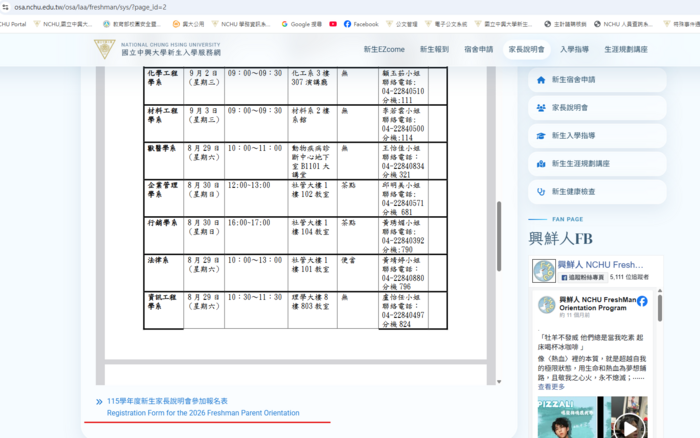Screen dimensions: 700x438
Task: Open the 興鮮人 NCHU Fresh... page title link
Action: (x=600, y=265)
